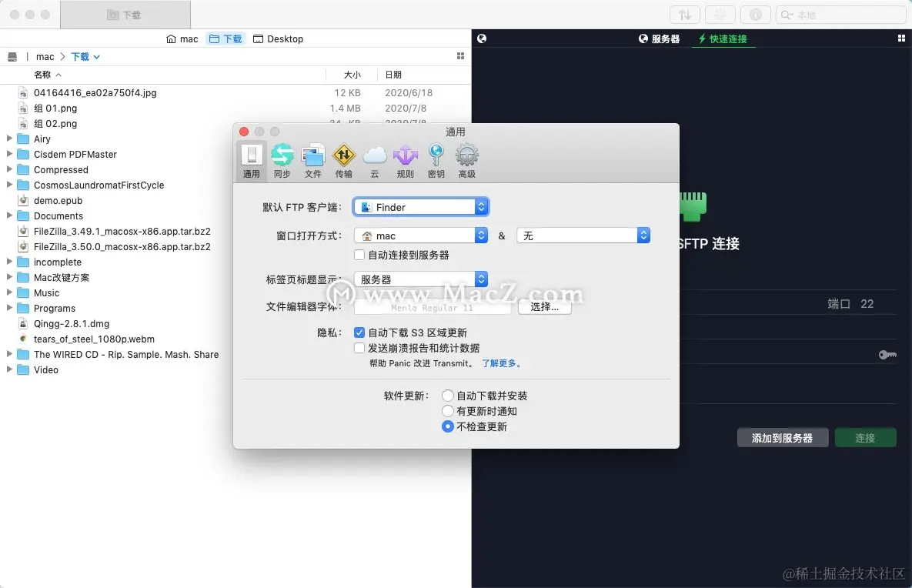Click the green 连接 button

tap(865, 437)
